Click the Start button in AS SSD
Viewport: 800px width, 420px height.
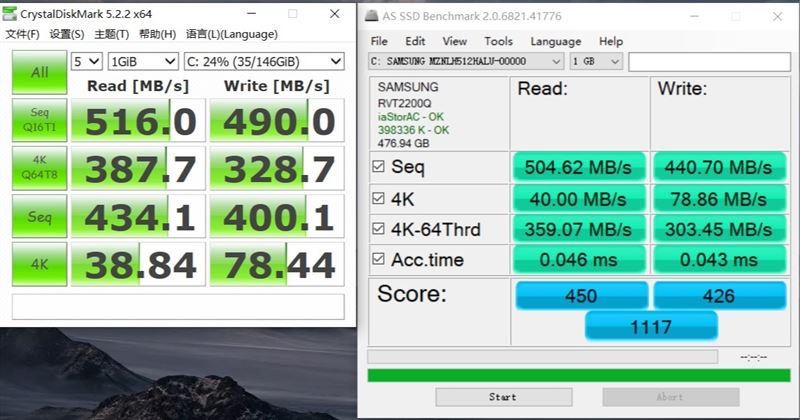[x=504, y=397]
